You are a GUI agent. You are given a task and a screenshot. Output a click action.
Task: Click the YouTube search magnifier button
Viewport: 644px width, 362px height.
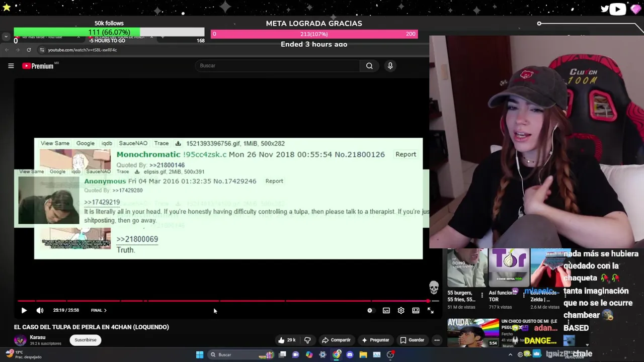point(369,66)
